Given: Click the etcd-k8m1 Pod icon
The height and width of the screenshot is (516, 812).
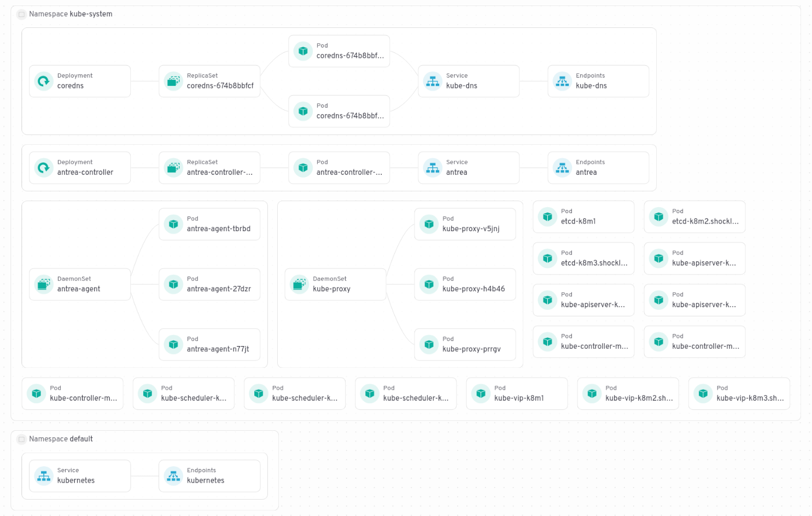Looking at the screenshot, I should pyautogui.click(x=547, y=216).
